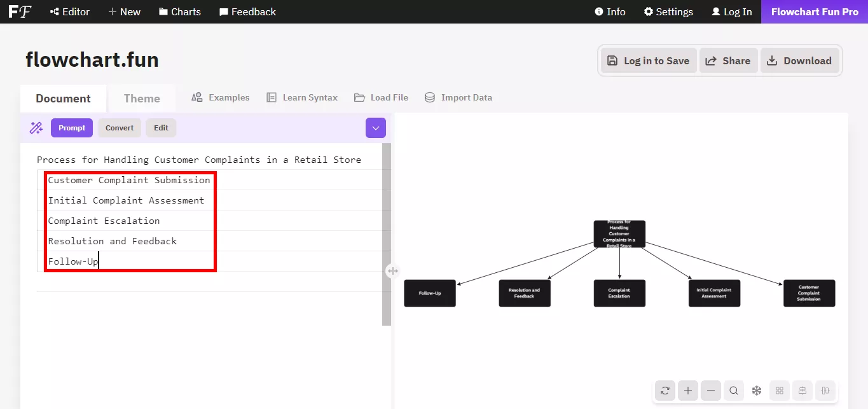Select the horizontal alignment layout icon
Viewport: 868px width, 409px height.
click(802, 390)
